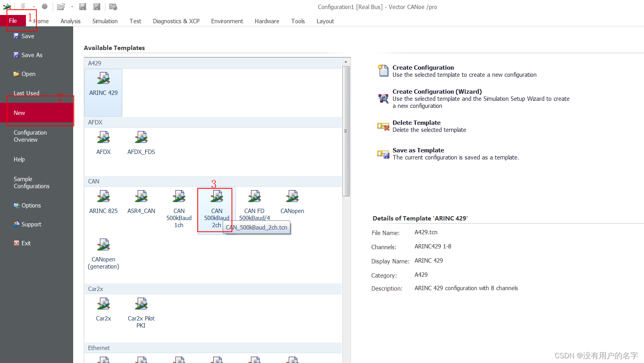Click Delete Template text
Screen dimensions: 644x363
[x=417, y=123]
